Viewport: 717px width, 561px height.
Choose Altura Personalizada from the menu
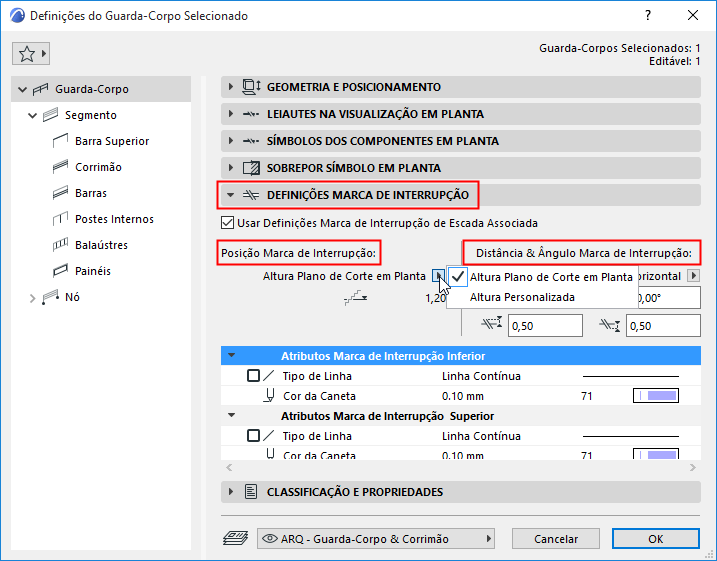(x=522, y=297)
